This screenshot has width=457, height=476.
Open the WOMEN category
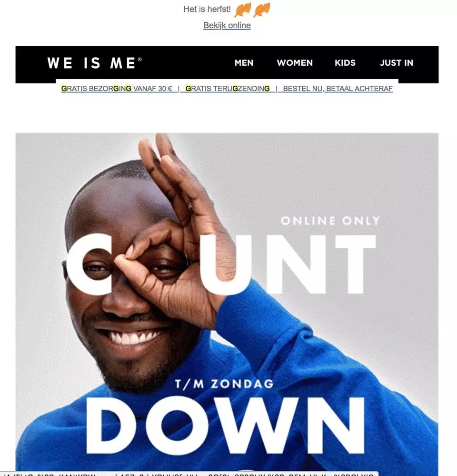[x=295, y=63]
